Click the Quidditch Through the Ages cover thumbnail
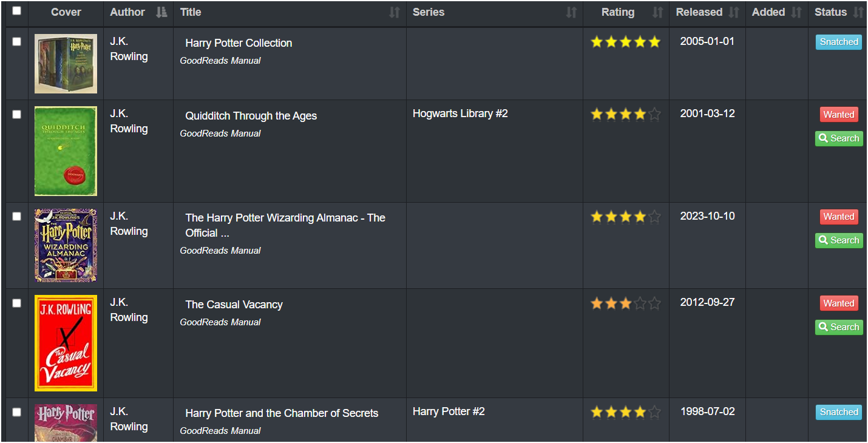Viewport: 868px width, 443px height. [66, 151]
